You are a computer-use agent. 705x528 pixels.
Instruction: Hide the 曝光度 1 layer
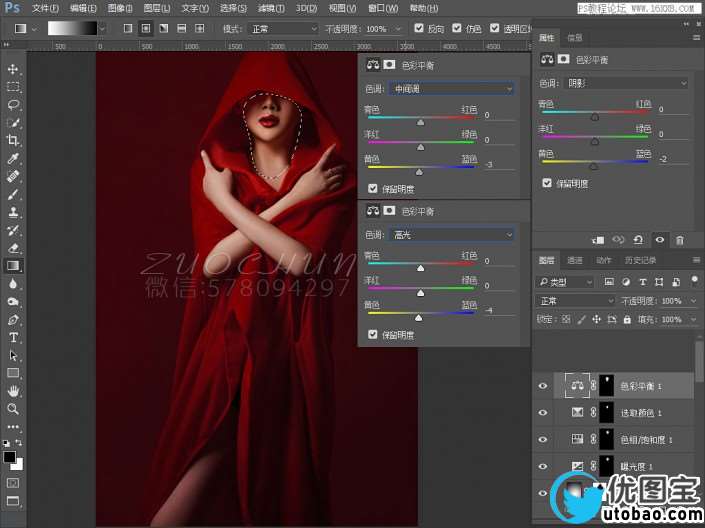tap(543, 466)
